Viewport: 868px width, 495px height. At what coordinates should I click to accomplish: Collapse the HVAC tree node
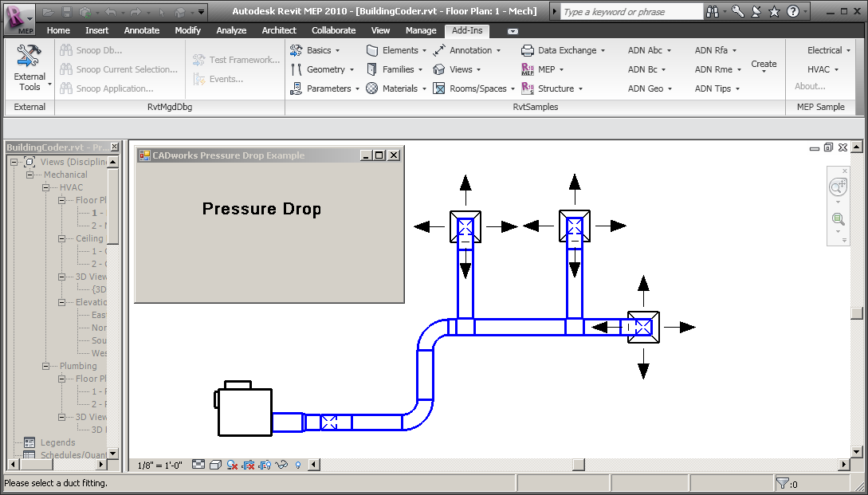[46, 187]
